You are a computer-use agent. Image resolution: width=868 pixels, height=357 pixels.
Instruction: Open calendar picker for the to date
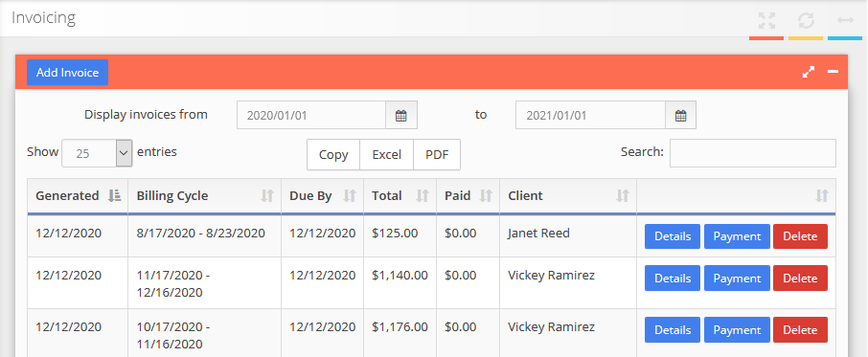click(x=681, y=116)
